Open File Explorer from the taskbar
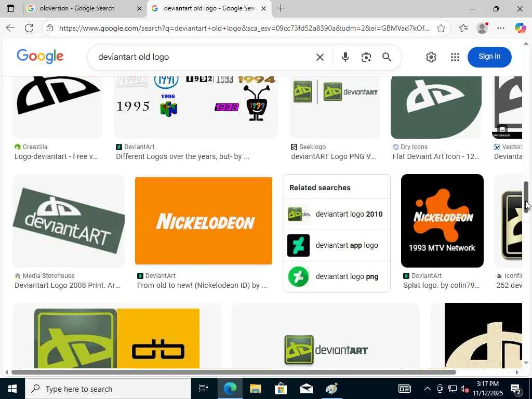The width and height of the screenshot is (532, 399). point(255,389)
